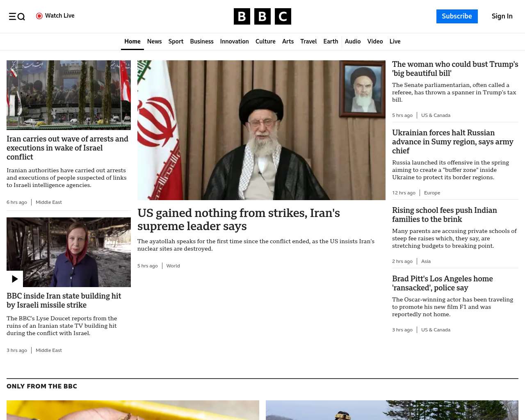Play the Iran state building video
525x420 pixels.
(15, 279)
